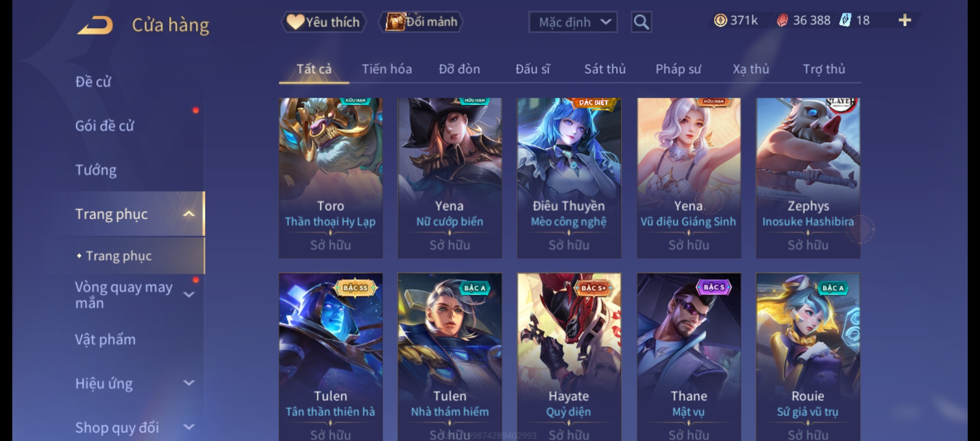Tap the red gem currency icon

pos(782,20)
